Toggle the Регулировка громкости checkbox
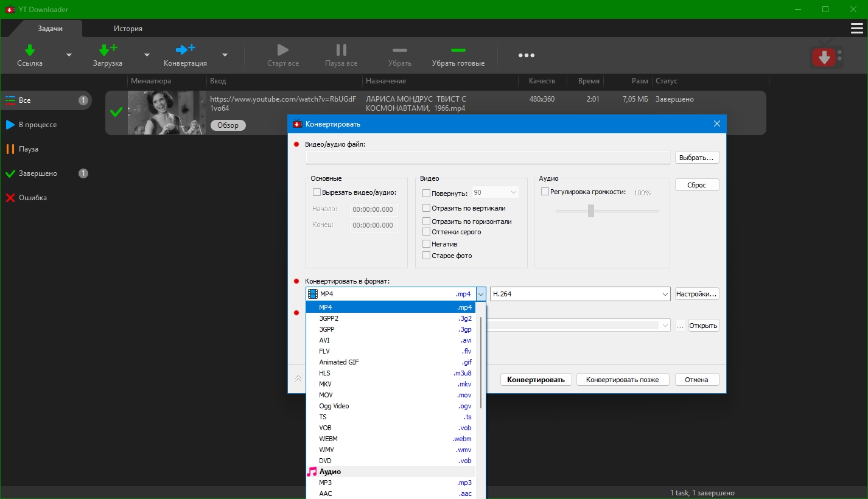 pos(545,192)
